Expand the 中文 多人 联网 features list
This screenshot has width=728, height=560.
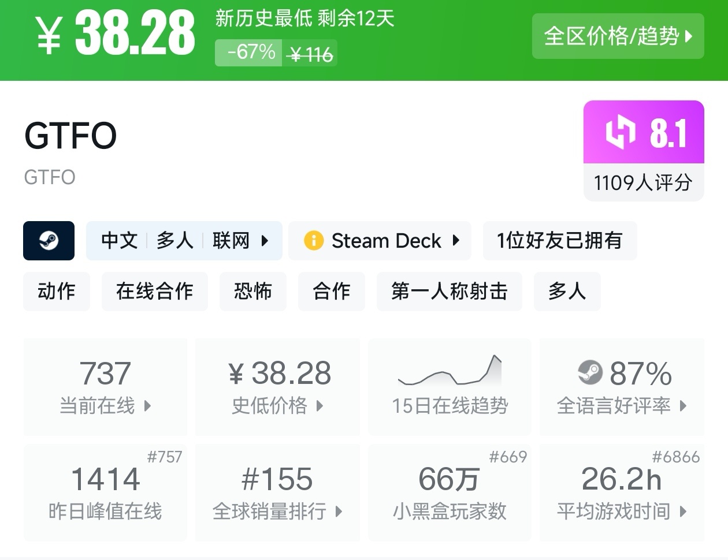click(x=184, y=240)
